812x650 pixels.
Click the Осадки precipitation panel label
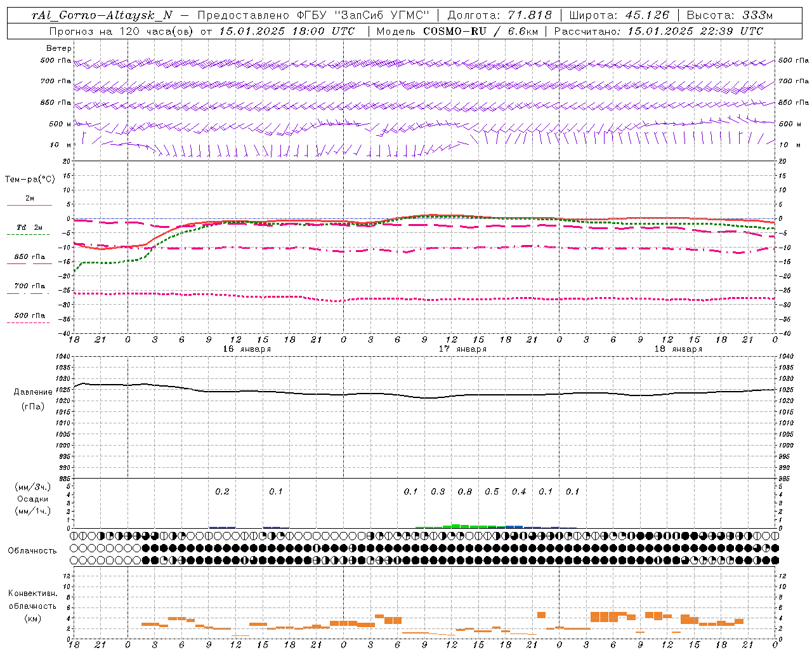pyautogui.click(x=33, y=499)
